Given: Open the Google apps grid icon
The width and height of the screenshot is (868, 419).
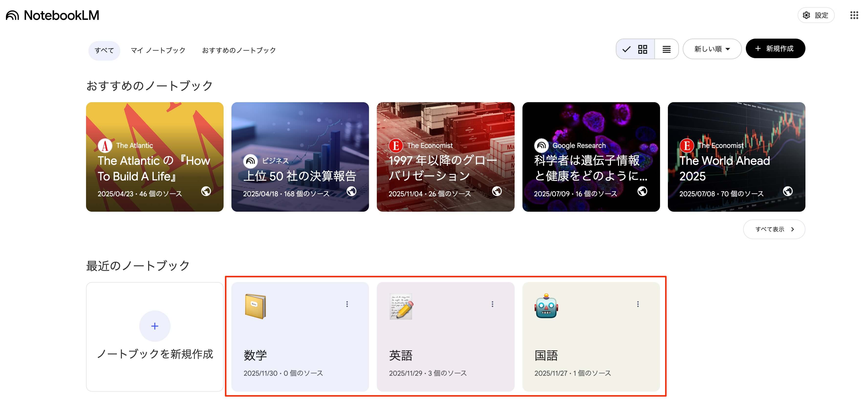Looking at the screenshot, I should tap(854, 15).
